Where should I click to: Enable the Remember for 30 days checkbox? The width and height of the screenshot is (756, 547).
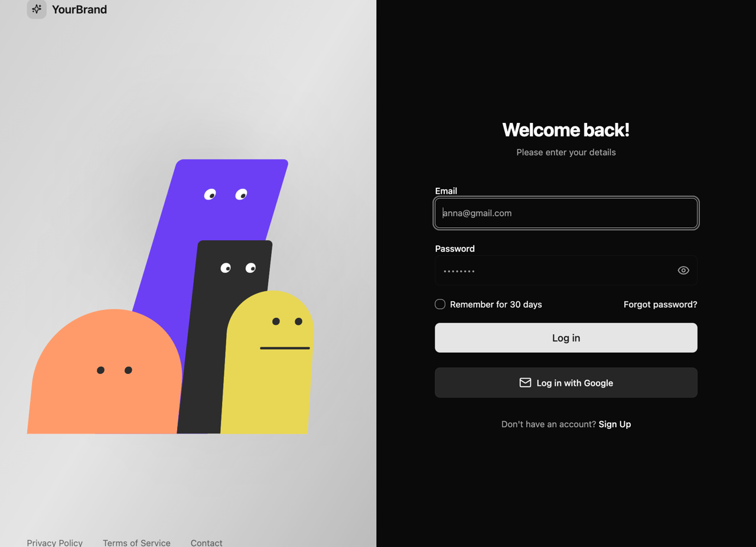coord(440,304)
